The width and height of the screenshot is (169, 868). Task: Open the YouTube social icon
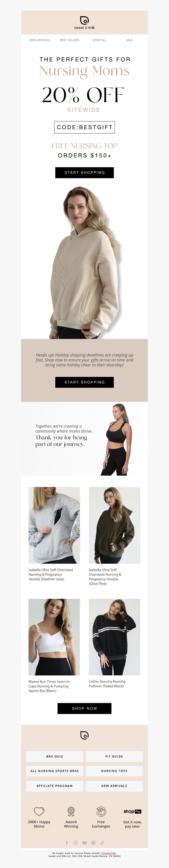[84, 843]
